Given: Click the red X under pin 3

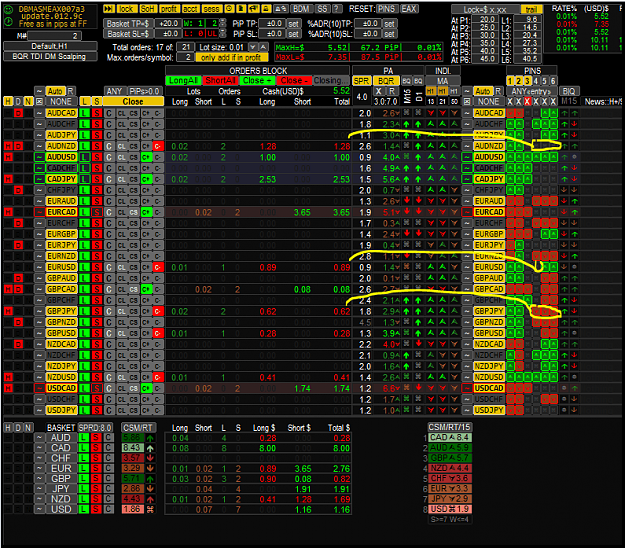Looking at the screenshot, I should click(527, 102).
